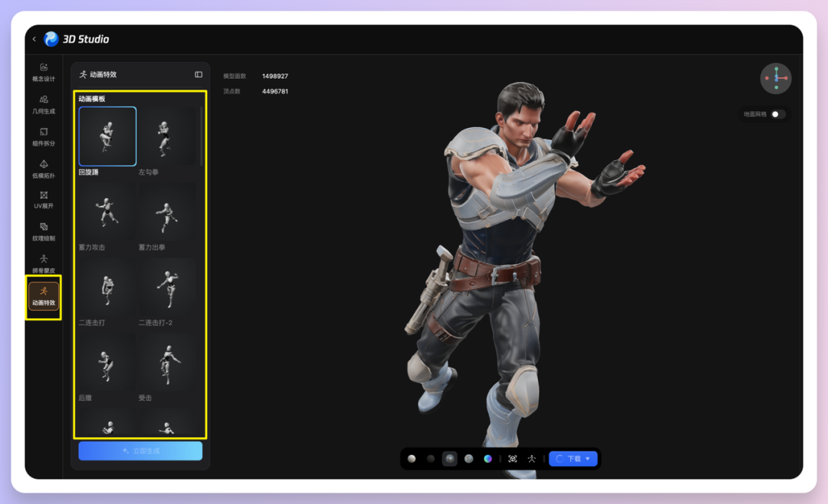The width and height of the screenshot is (828, 504).
Task: Click the 模型面数 value 1498927
Action: tap(275, 76)
